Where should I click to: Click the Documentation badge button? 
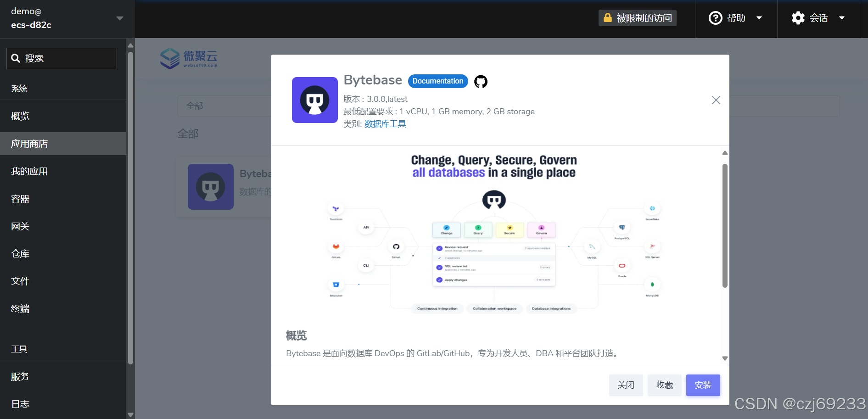click(438, 81)
